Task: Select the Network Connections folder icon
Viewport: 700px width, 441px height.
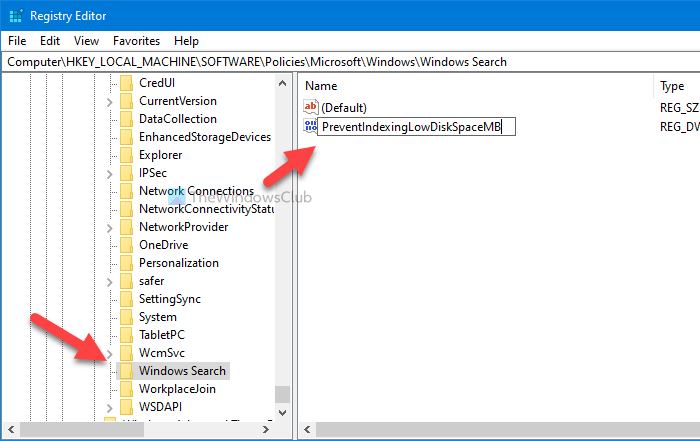Action: click(126, 191)
